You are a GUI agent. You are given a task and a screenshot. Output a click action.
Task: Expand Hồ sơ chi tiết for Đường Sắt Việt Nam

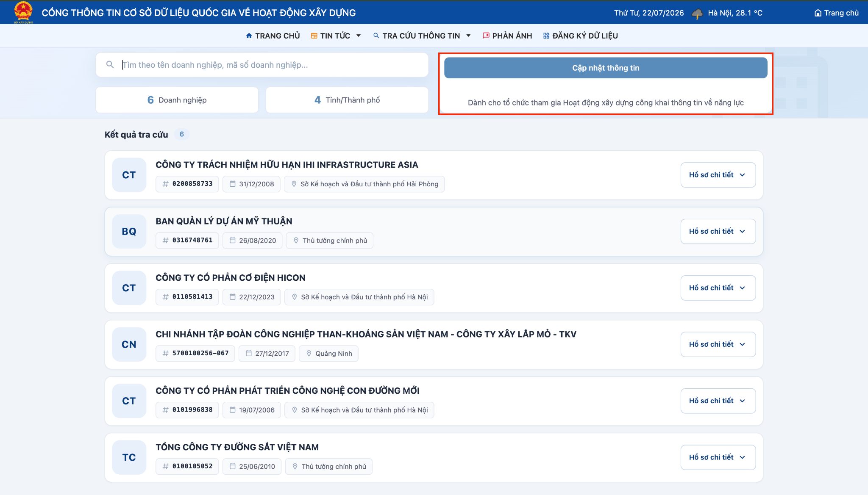718,457
